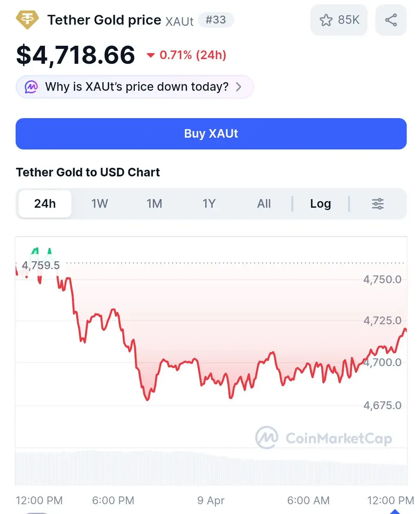Click the #33 rank badge

[x=216, y=20]
